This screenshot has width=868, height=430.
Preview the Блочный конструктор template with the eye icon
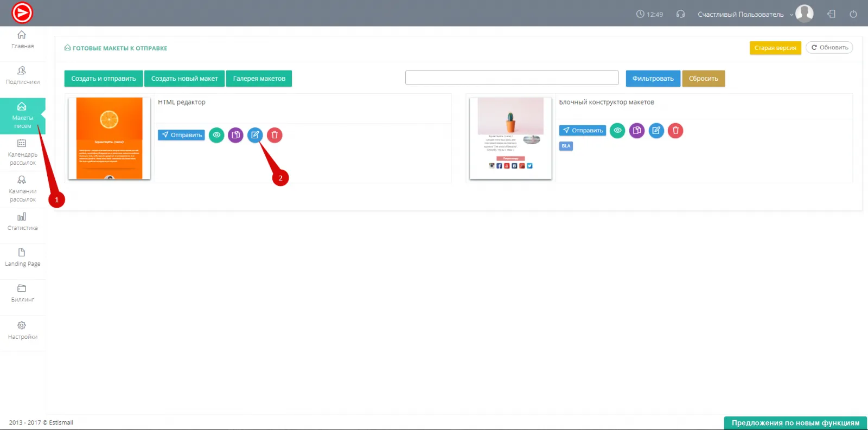617,131
